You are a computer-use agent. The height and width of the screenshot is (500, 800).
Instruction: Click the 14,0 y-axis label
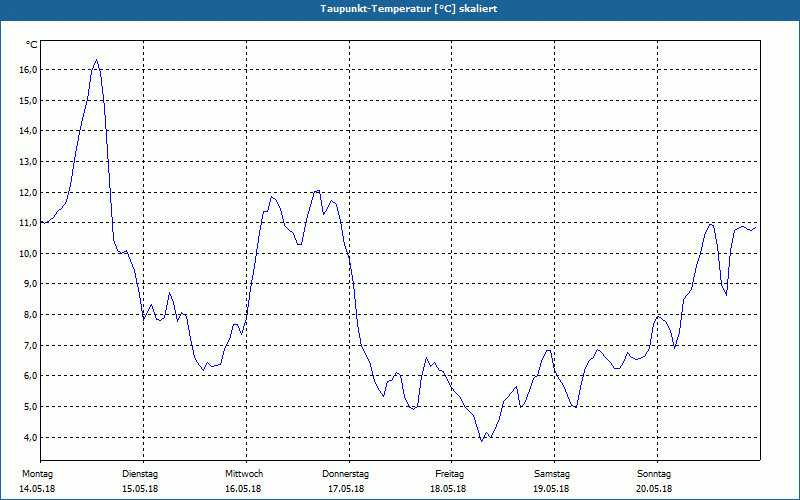(29, 131)
